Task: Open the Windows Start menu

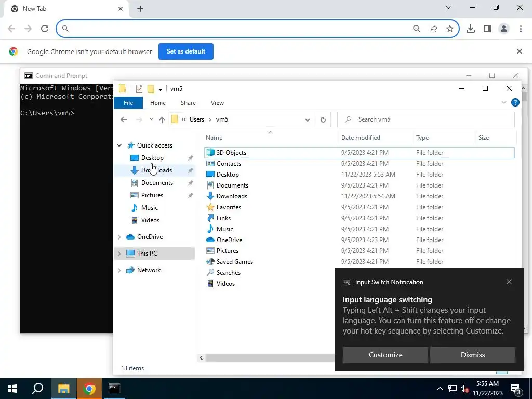Action: 12,389
